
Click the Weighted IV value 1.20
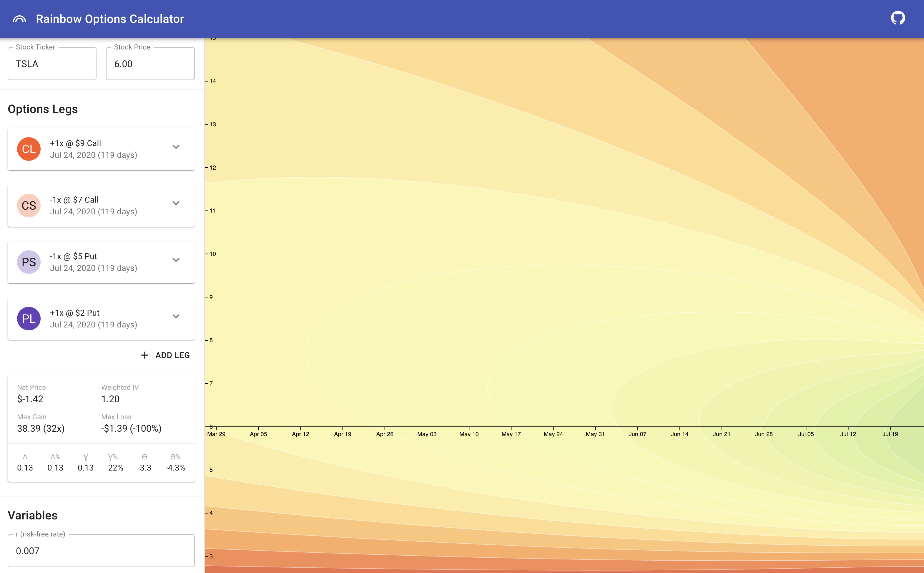(x=110, y=399)
